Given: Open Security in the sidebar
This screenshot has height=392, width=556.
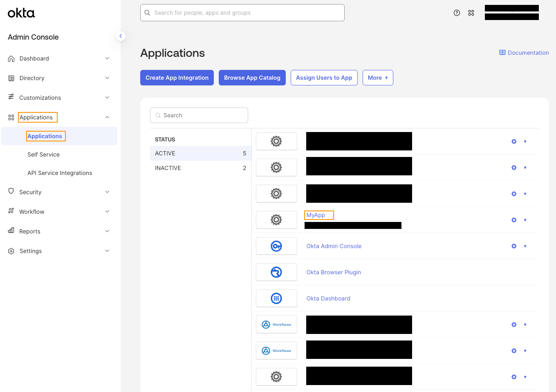Looking at the screenshot, I should point(30,192).
